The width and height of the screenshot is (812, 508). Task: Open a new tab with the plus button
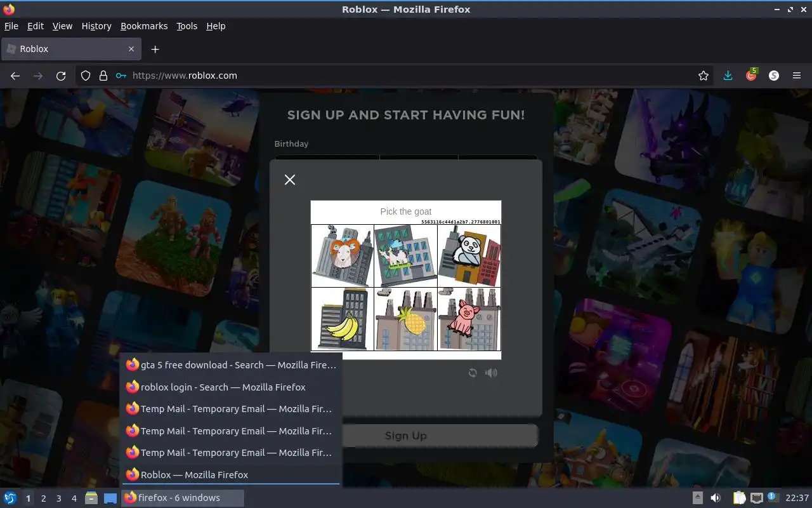(x=155, y=49)
